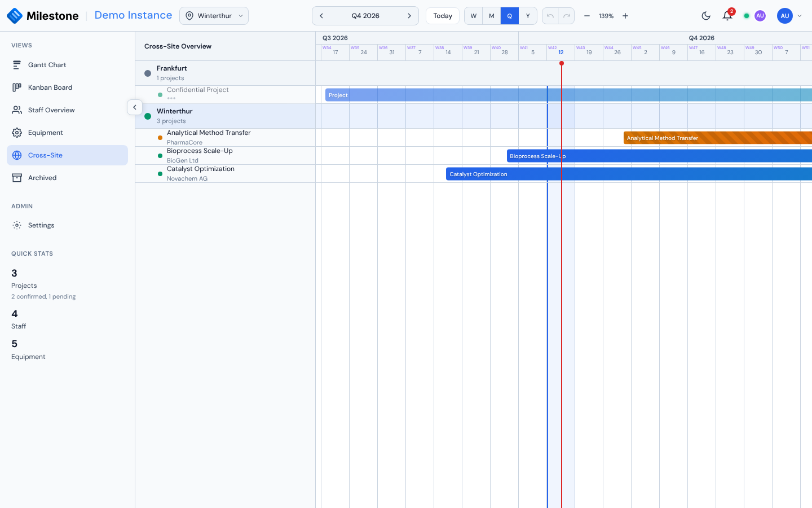Click the red today marker dot
This screenshot has width=812, height=508.
click(562, 63)
